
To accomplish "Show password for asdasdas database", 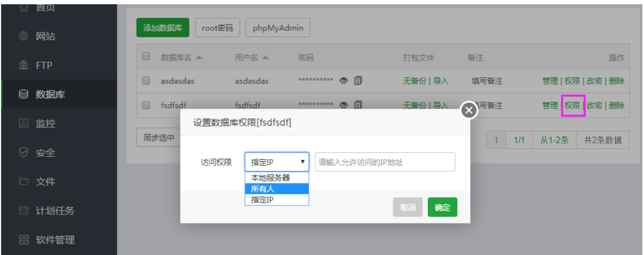I will (343, 81).
